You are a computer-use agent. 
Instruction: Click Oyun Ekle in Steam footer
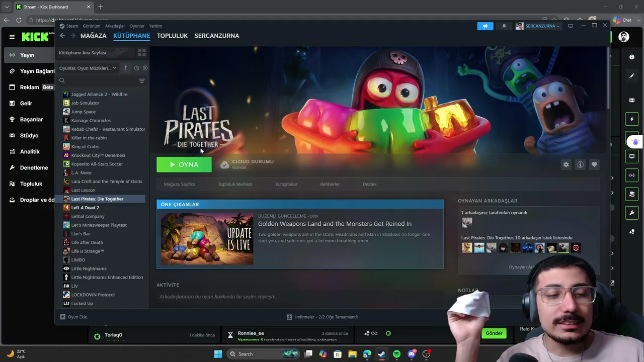73,317
